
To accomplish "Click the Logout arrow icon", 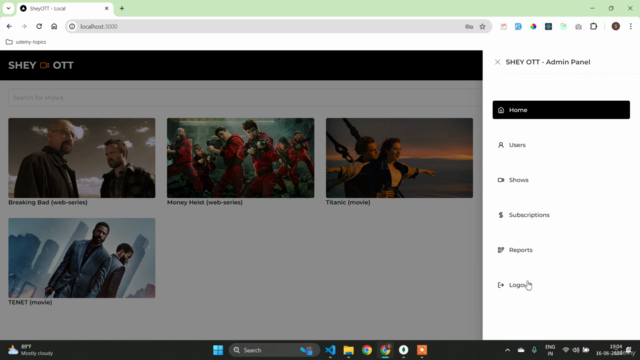I will 501,285.
